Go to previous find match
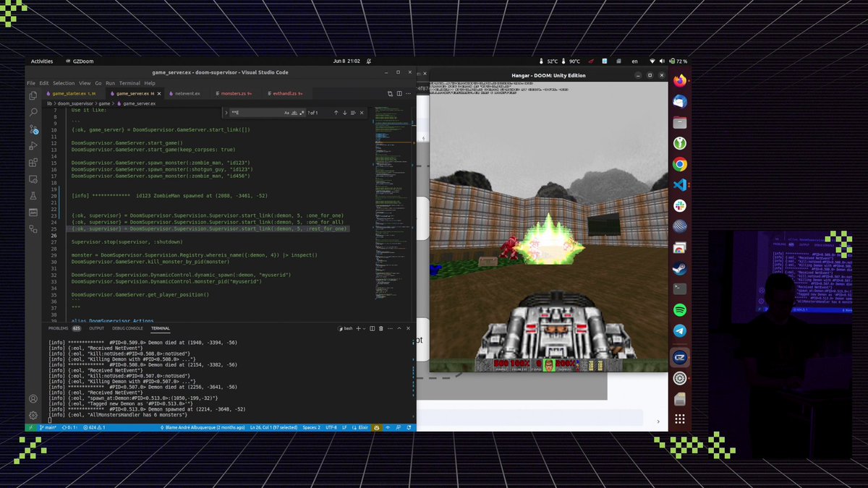 [336, 113]
